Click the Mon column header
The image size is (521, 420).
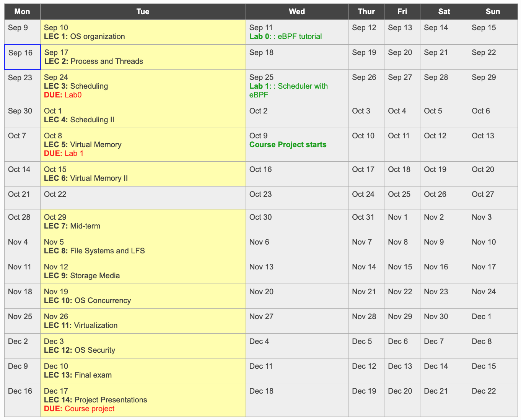click(x=22, y=11)
